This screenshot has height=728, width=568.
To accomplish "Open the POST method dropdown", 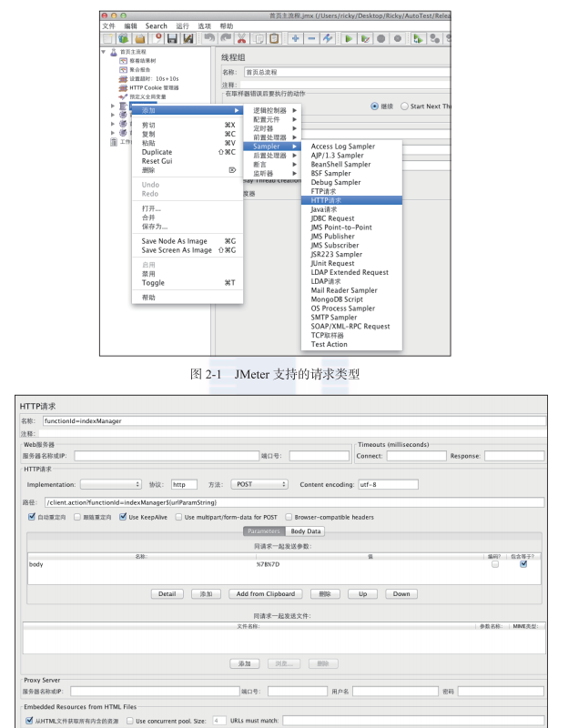I will tap(259, 484).
